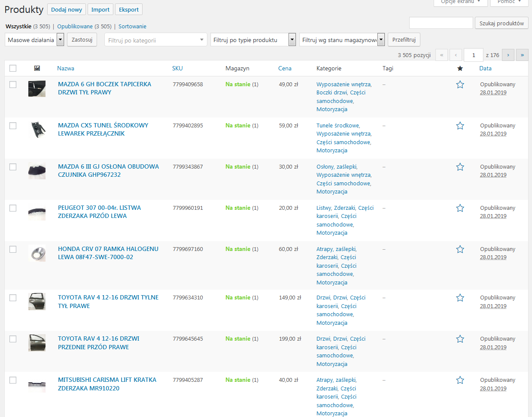Check the MAZDA CX5 TUNEL row checkbox

tap(13, 126)
